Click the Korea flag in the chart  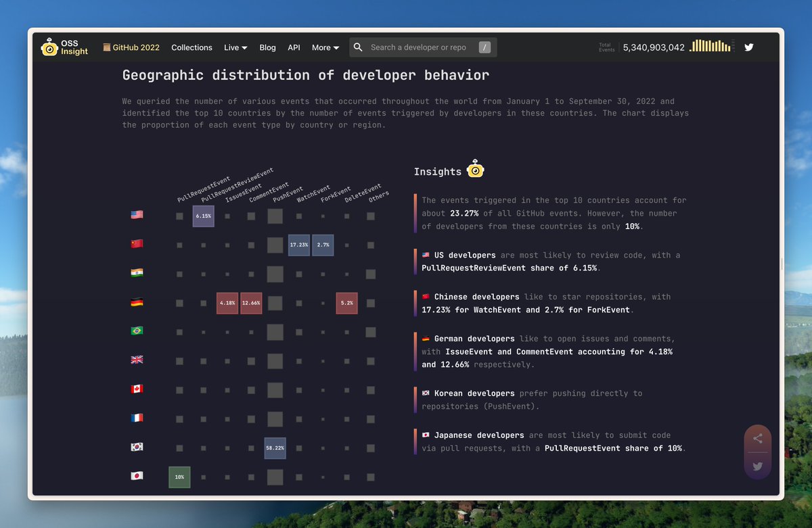(x=137, y=446)
